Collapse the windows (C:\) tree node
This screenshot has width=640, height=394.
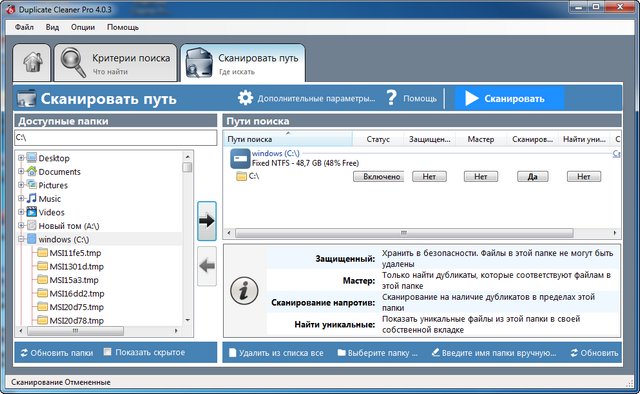click(21, 239)
